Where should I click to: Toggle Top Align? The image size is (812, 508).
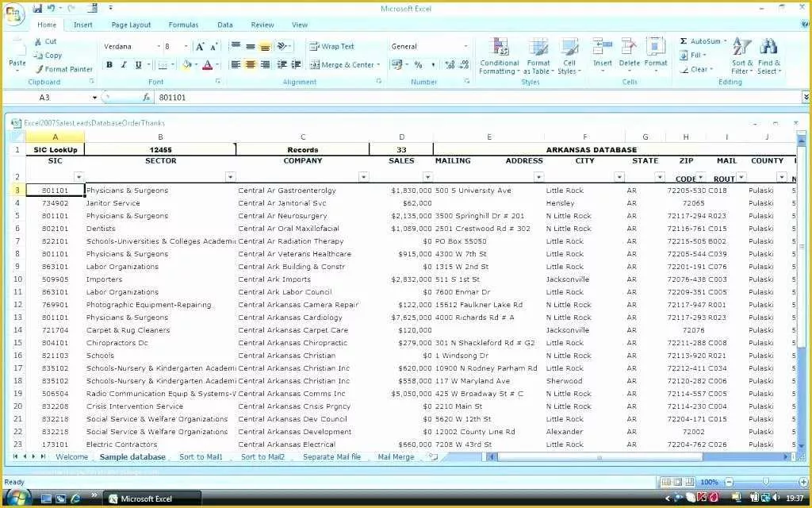pos(236,46)
